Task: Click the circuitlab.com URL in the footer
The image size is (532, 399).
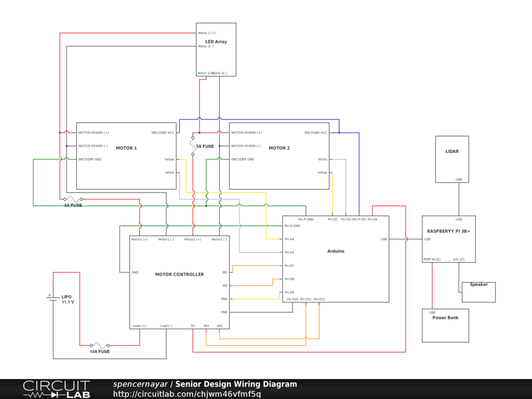Action: tap(187, 394)
